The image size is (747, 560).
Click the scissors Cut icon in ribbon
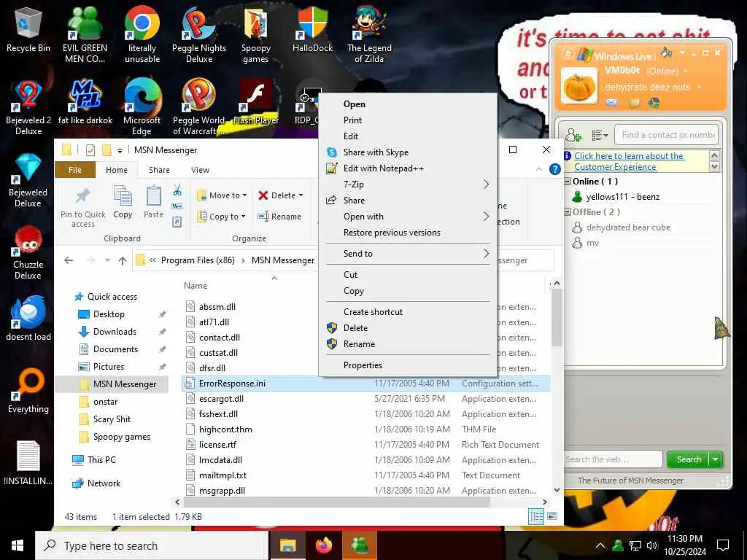[x=177, y=190]
